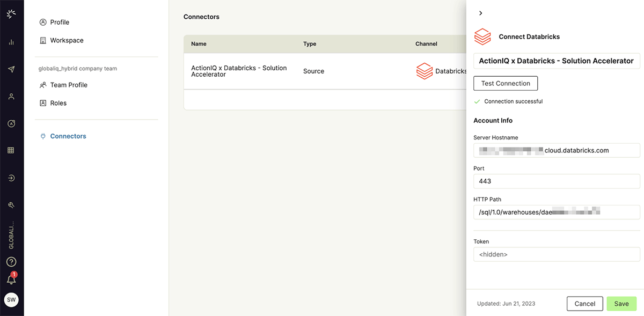Open the wrench settings icon
This screenshot has height=316, width=644.
[x=11, y=205]
